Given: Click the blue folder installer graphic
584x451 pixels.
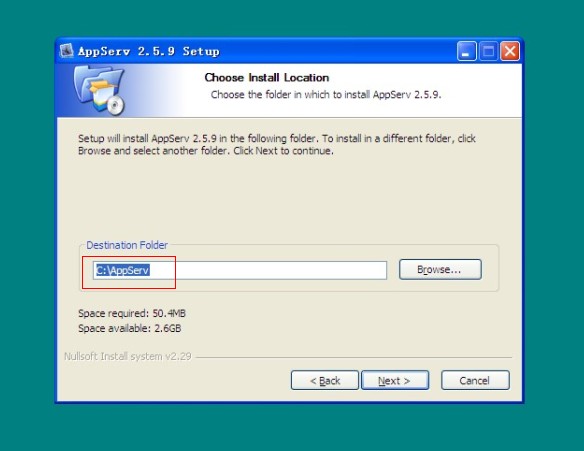Looking at the screenshot, I should [99, 90].
